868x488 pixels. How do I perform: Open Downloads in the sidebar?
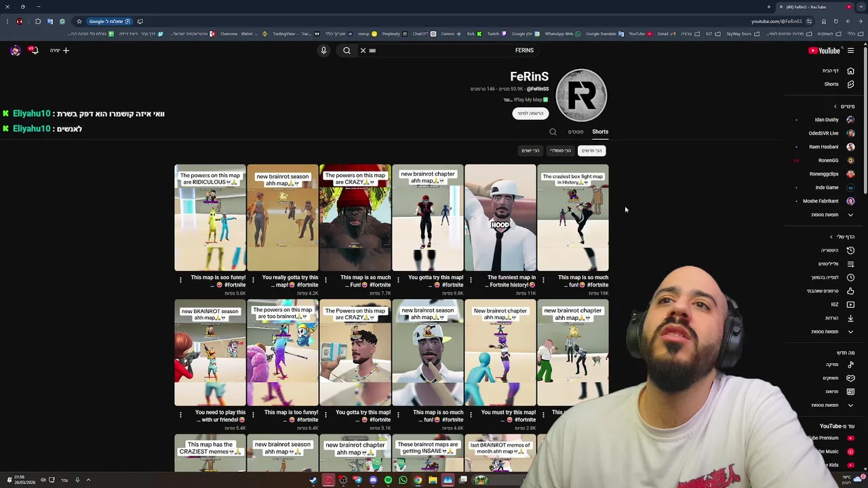(839, 318)
